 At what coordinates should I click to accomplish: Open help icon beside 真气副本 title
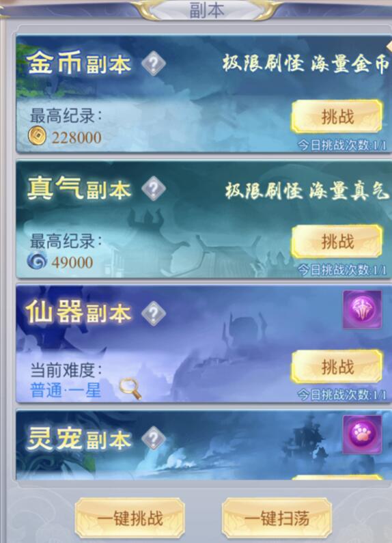pos(154,189)
